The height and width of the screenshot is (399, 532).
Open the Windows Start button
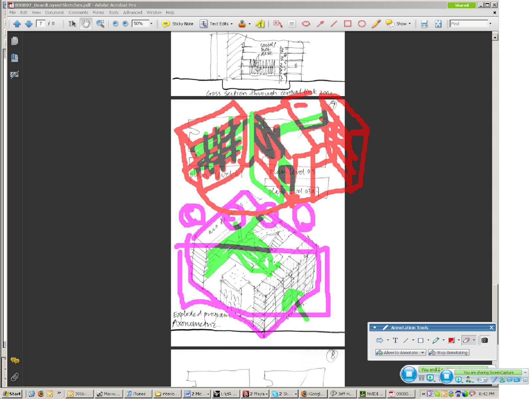12,394
